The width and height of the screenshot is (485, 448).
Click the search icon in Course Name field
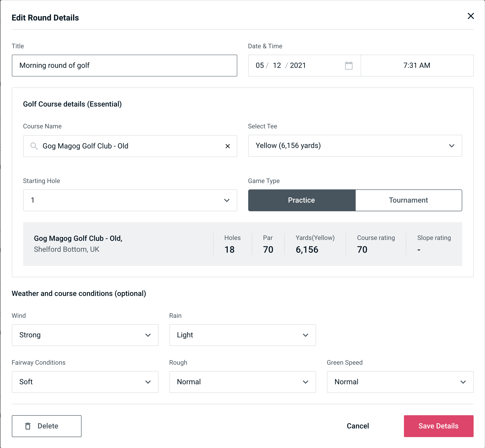point(34,146)
